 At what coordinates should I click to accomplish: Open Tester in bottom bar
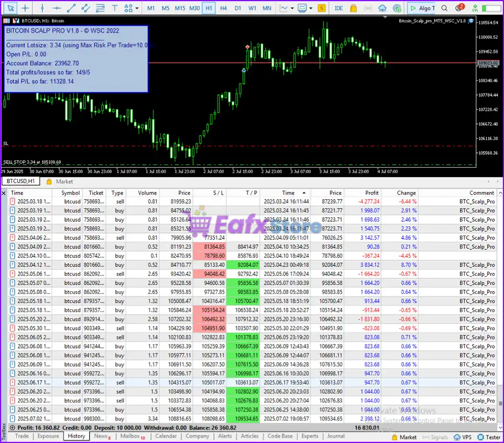coord(489,437)
